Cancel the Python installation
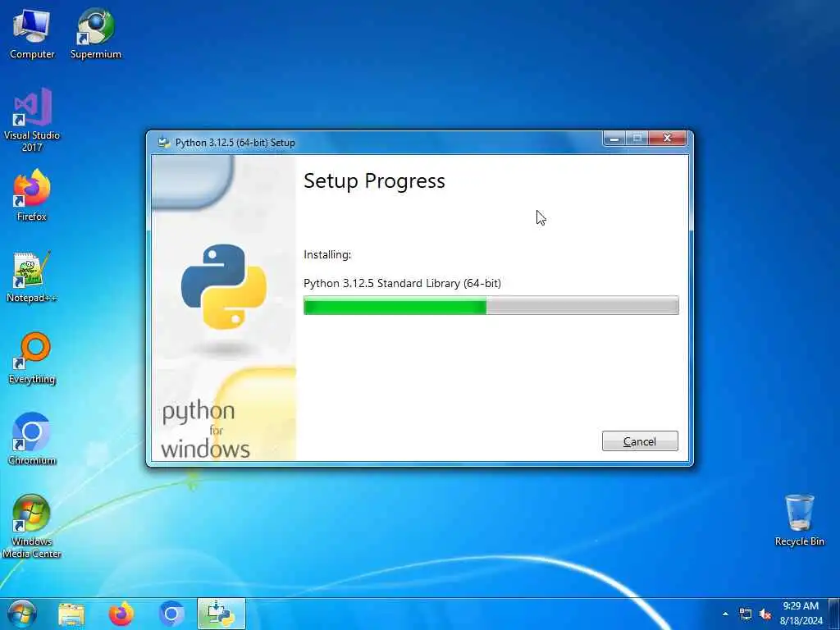This screenshot has width=840, height=630. (640, 441)
